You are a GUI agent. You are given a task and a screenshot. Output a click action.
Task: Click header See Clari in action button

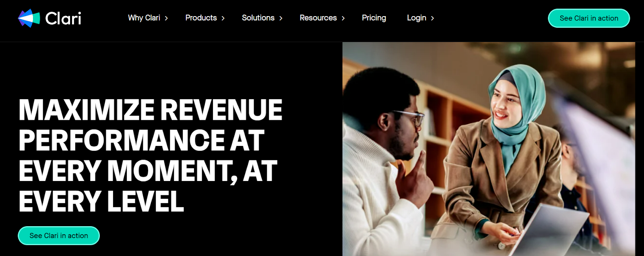tap(589, 18)
